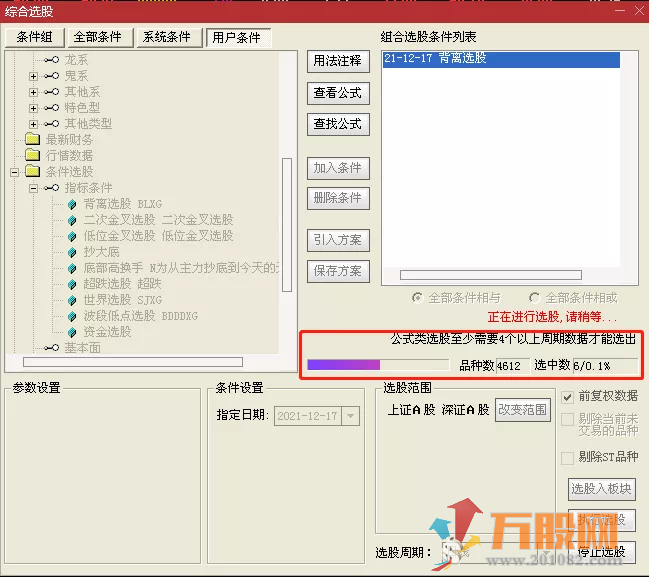Click the 二次金叉选股 formula icon
Image resolution: width=649 pixels, height=577 pixels.
tap(72, 220)
